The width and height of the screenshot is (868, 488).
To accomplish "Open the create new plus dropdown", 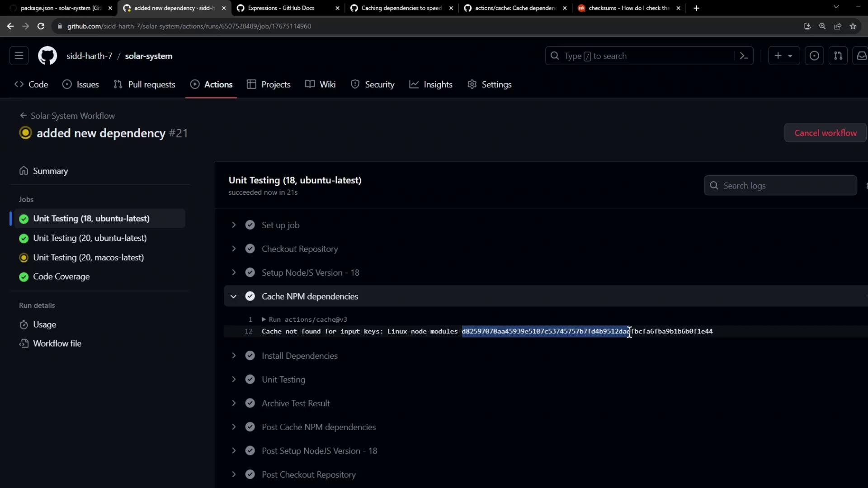I will click(x=783, y=56).
